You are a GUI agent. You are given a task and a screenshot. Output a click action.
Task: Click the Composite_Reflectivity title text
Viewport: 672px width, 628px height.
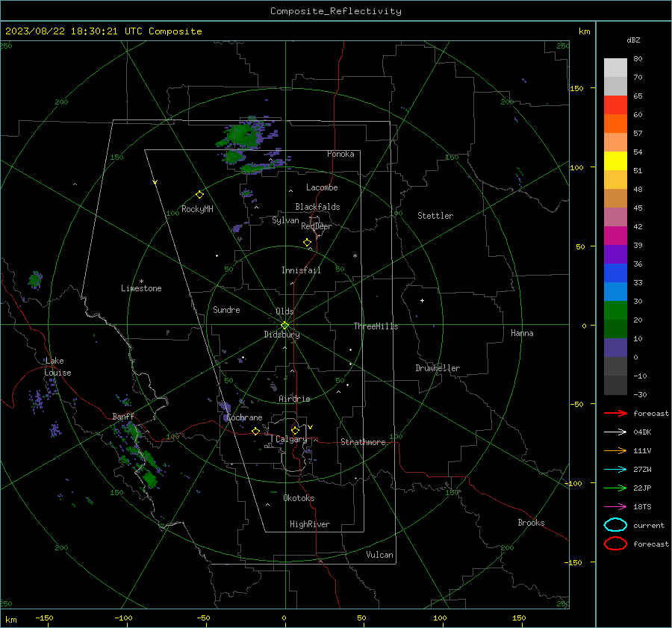[x=335, y=11]
